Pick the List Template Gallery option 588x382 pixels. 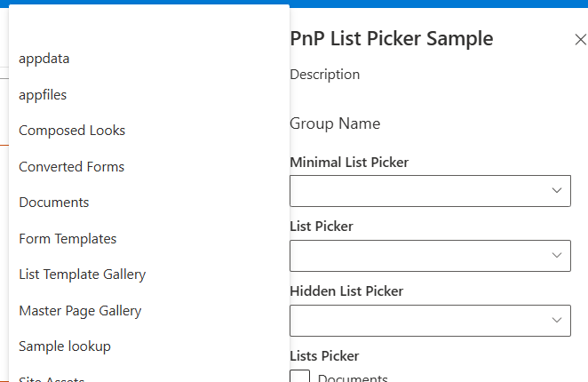(82, 275)
